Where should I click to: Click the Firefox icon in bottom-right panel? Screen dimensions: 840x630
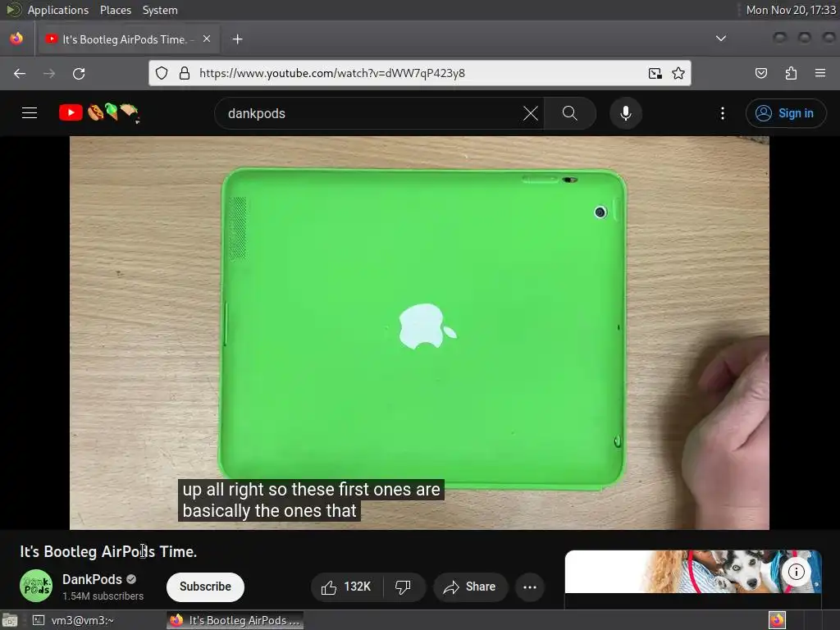tap(777, 620)
